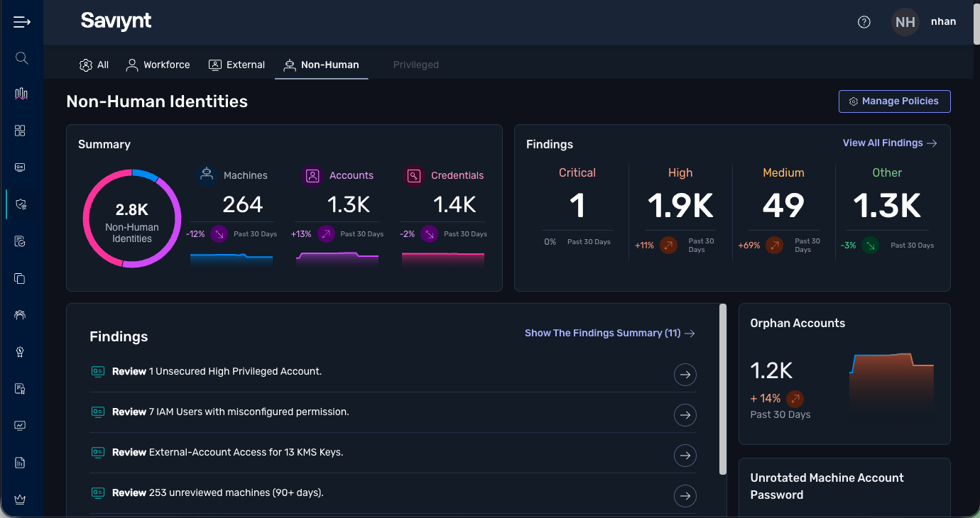980x518 pixels.
Task: Click the four-squares grid icon in sidebar
Action: point(20,131)
